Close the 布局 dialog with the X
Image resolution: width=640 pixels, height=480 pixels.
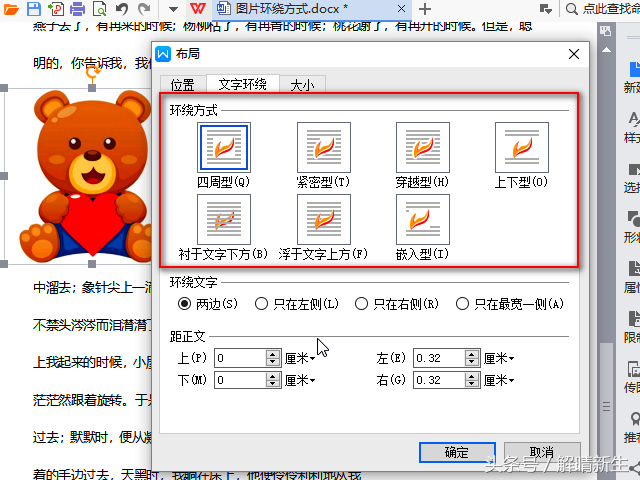[574, 54]
